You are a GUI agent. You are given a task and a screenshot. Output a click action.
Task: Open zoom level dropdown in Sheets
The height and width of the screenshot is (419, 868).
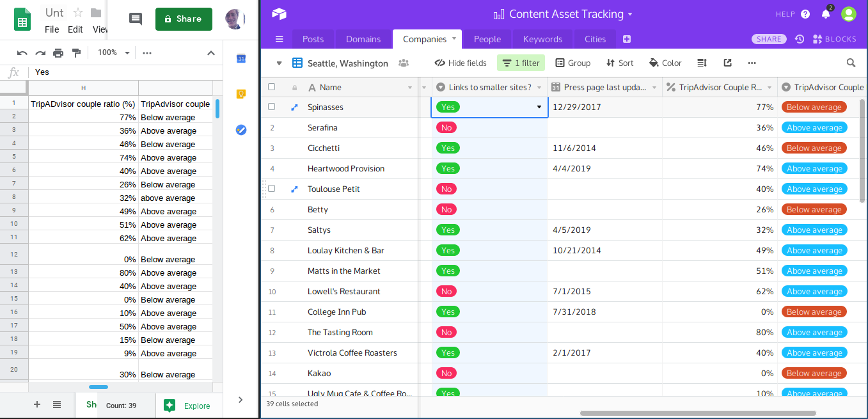pos(113,52)
